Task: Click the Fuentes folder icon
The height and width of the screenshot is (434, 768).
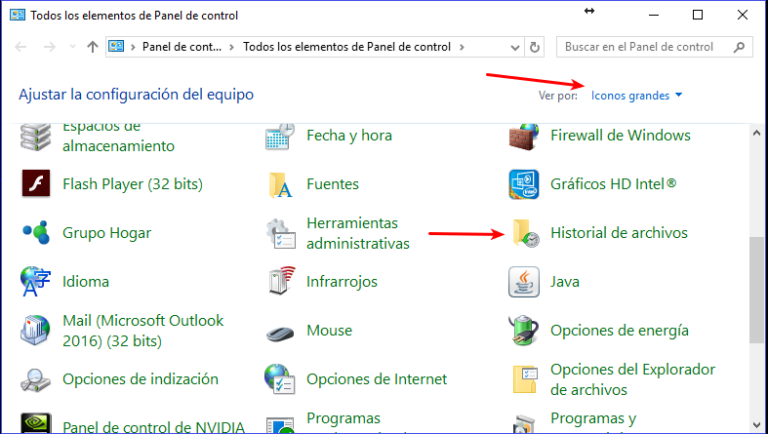Action: tap(280, 185)
